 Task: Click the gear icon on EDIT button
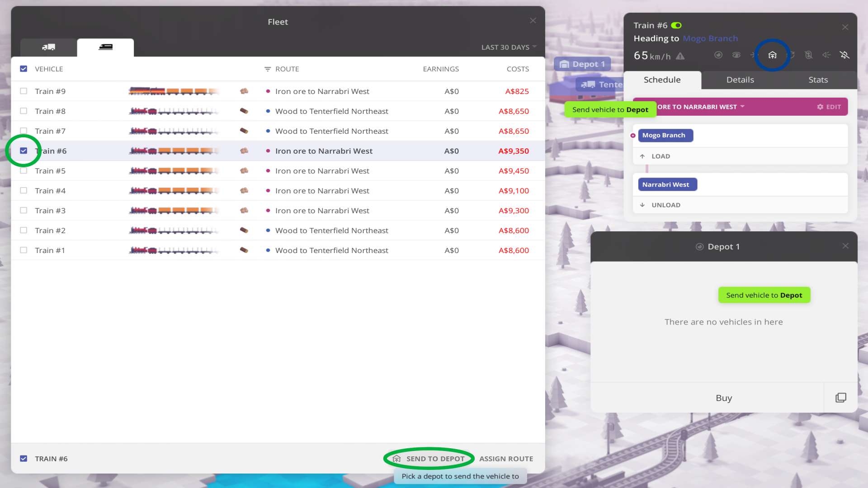820,107
